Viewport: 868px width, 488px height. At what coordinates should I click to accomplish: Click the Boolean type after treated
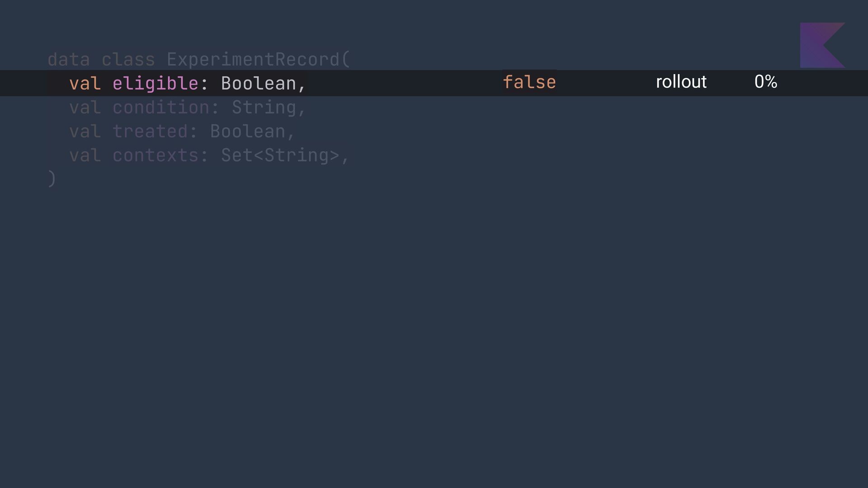[248, 131]
